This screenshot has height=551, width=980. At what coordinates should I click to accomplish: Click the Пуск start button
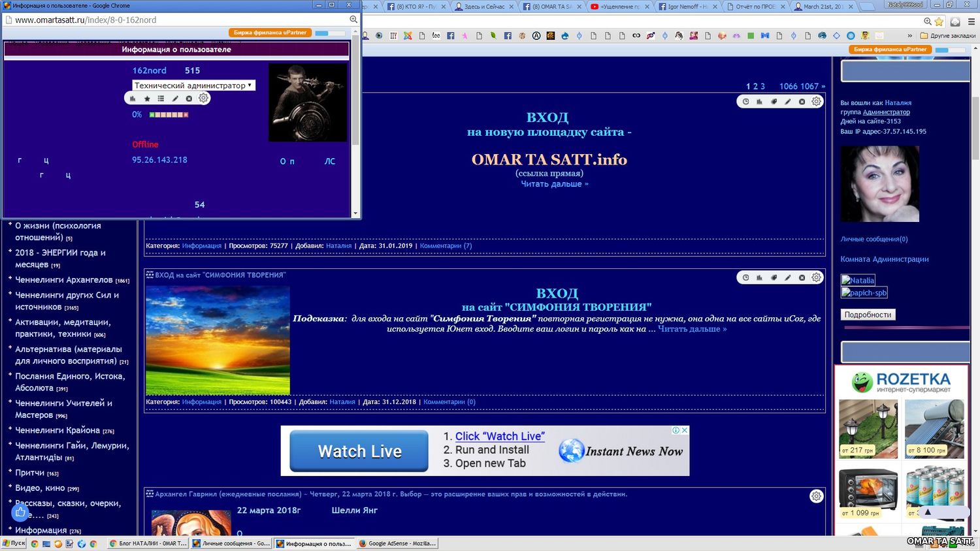14,543
